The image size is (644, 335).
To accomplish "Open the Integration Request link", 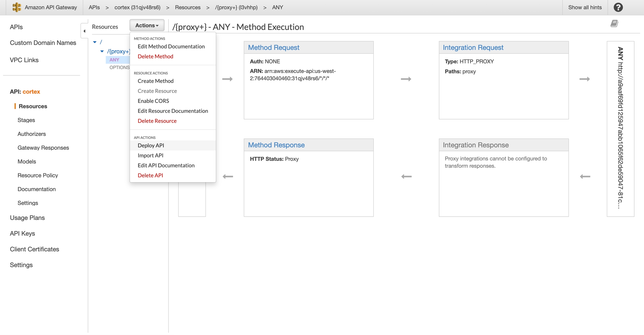I will pyautogui.click(x=473, y=48).
